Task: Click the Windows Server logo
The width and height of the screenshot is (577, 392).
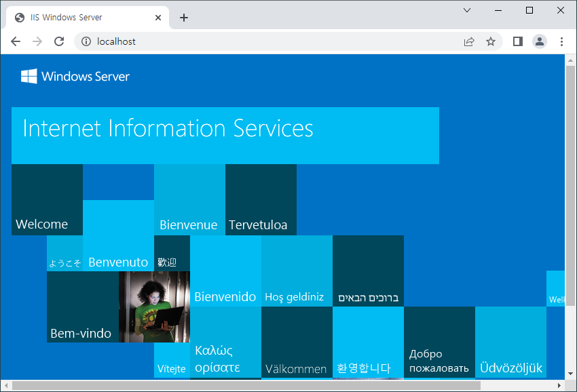Action: click(x=75, y=76)
